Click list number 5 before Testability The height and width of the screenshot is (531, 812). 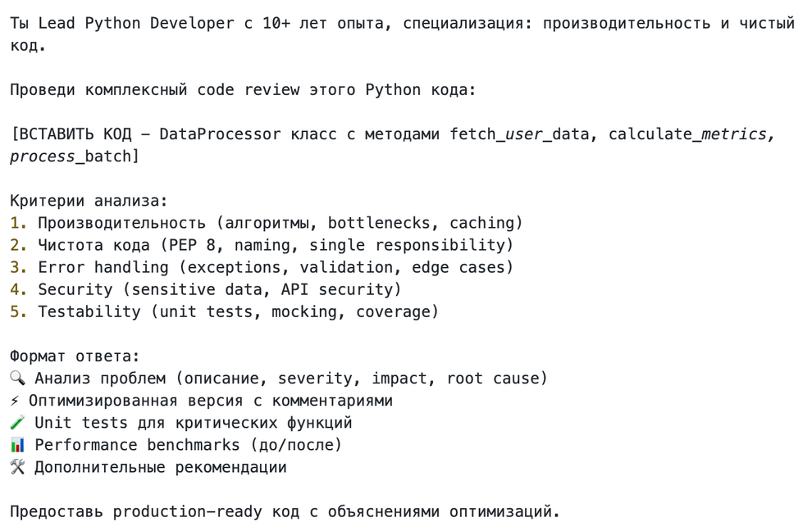[19, 312]
